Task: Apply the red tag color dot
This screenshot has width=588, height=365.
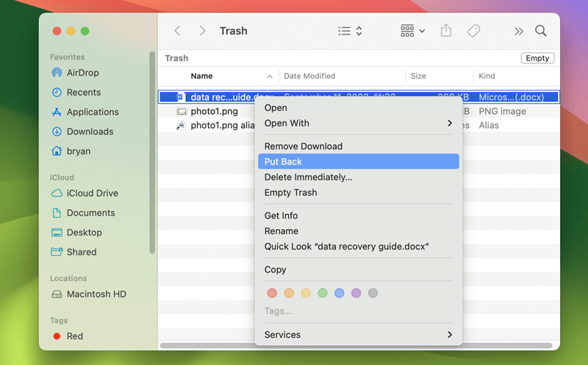Action: [272, 293]
